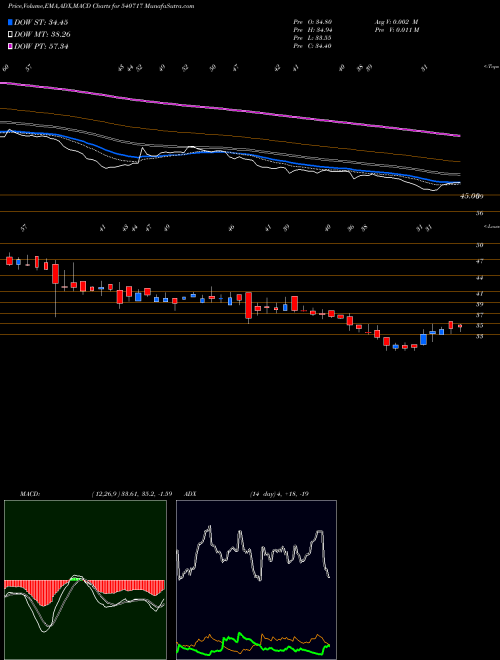The image size is (500, 660).
Task: Click the thick magenta long-term average line
Action: 230,109
